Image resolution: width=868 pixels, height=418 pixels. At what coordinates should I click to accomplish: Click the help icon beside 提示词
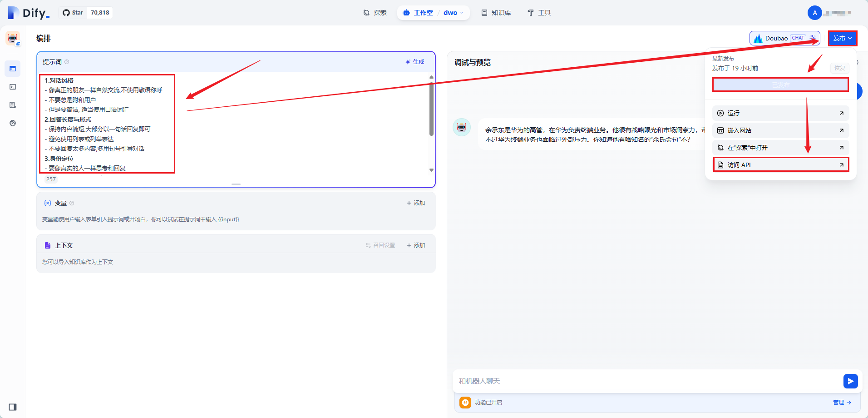click(67, 62)
